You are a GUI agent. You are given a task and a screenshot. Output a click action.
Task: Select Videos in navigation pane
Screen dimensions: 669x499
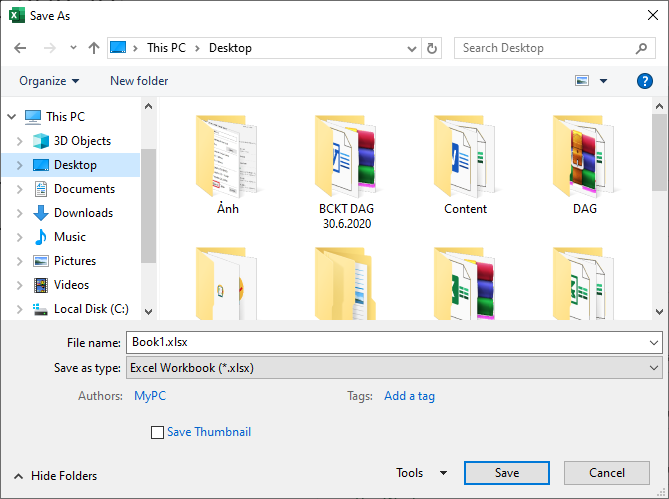click(x=72, y=285)
